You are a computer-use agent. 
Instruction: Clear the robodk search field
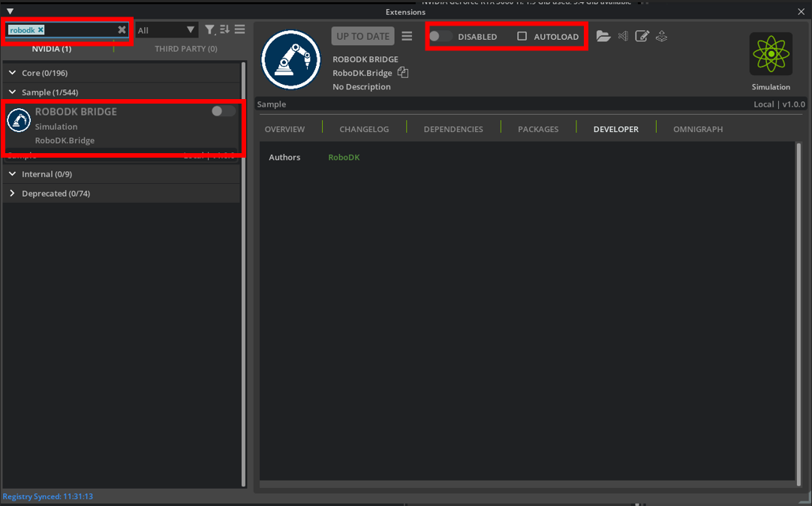click(122, 29)
